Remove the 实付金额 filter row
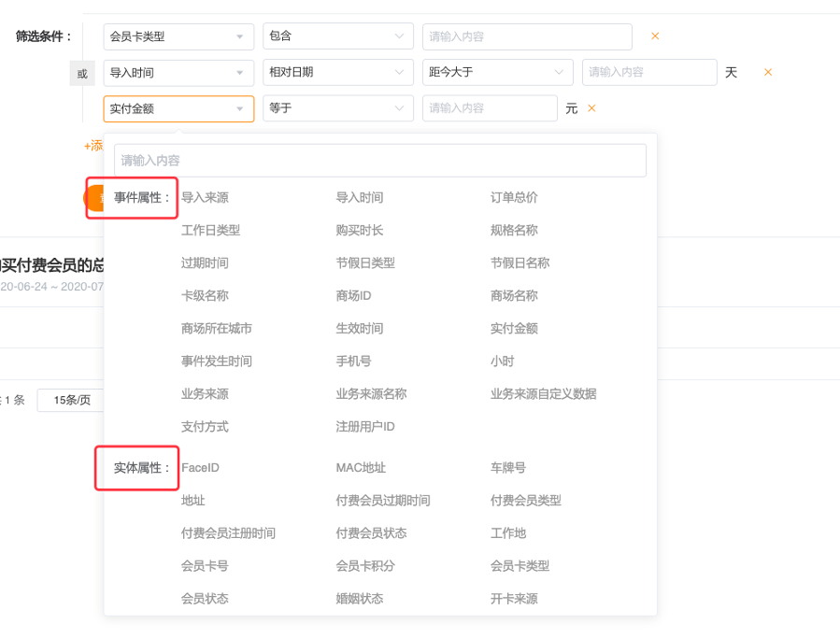 click(591, 108)
